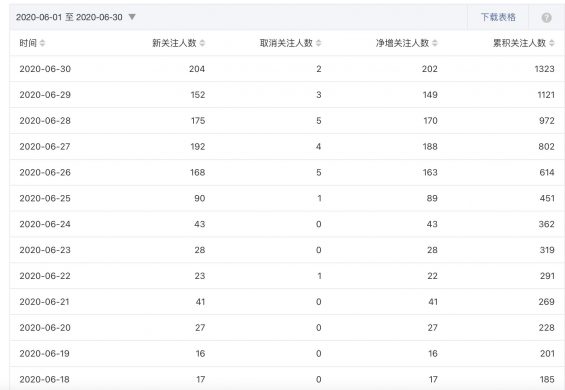Image resolution: width=565 pixels, height=390 pixels.
Task: Click unfollow count in 2020-06-30 row
Action: (x=319, y=69)
